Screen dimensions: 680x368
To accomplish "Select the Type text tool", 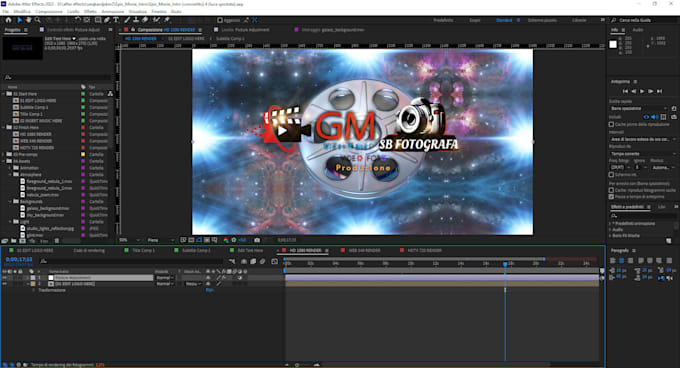I will (116, 20).
